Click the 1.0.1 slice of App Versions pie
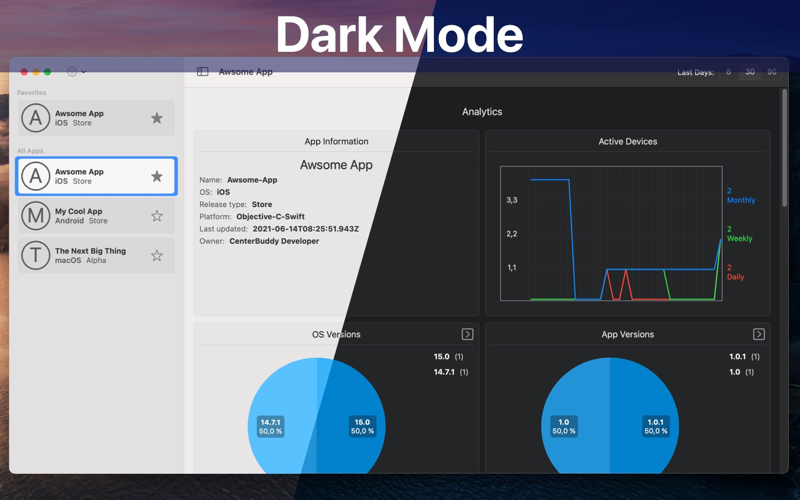Screen dimensions: 800x500 click(644, 418)
